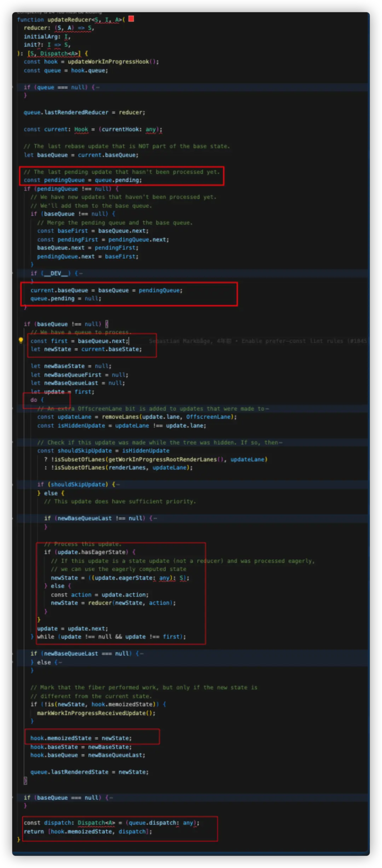Click 'pendingQueue.next = baseFirst;' line
The height and width of the screenshot is (868, 382).
pos(88,256)
